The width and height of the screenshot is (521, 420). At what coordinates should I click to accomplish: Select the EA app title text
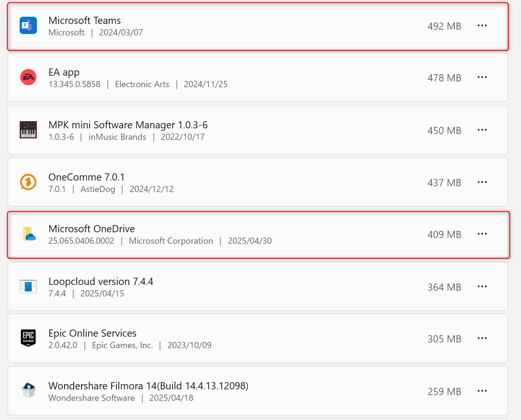coord(64,72)
